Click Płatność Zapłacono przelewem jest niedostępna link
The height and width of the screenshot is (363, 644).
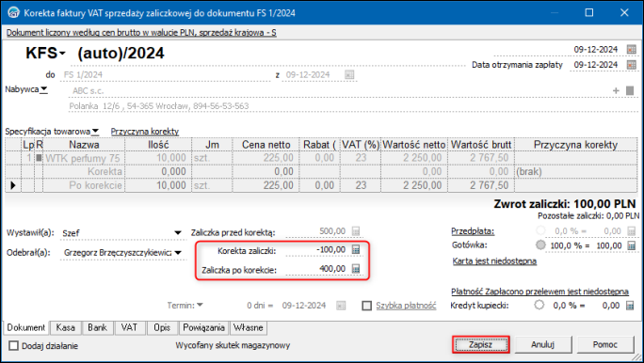[539, 292]
